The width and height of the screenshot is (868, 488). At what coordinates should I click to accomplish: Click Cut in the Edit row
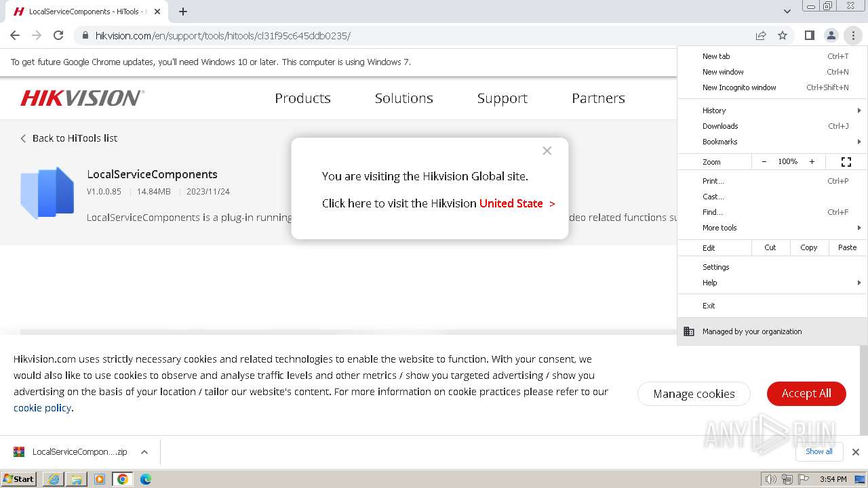(x=770, y=247)
